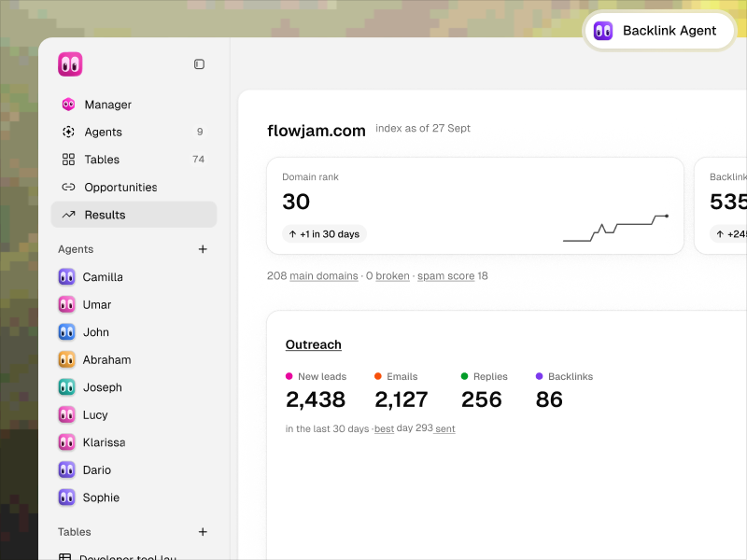
Task: Open the Outreach heading link
Action: [x=314, y=344]
